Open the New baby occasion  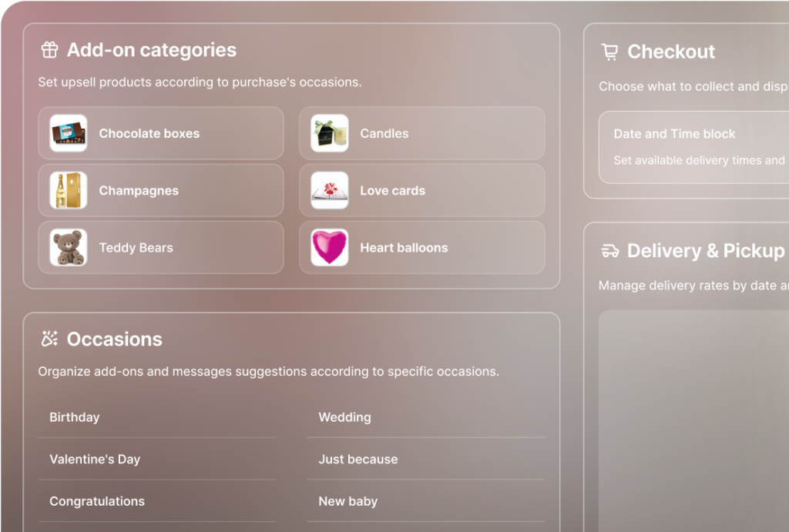click(348, 501)
